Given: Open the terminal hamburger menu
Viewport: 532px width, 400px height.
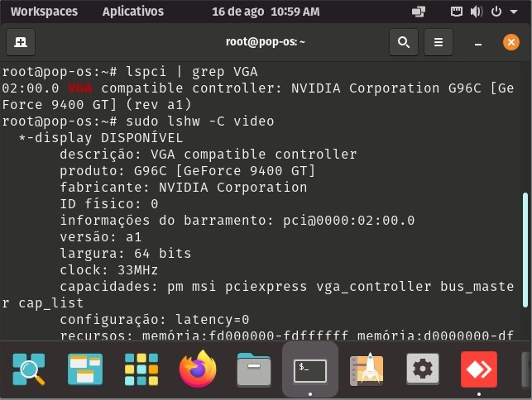Looking at the screenshot, I should tap(439, 42).
